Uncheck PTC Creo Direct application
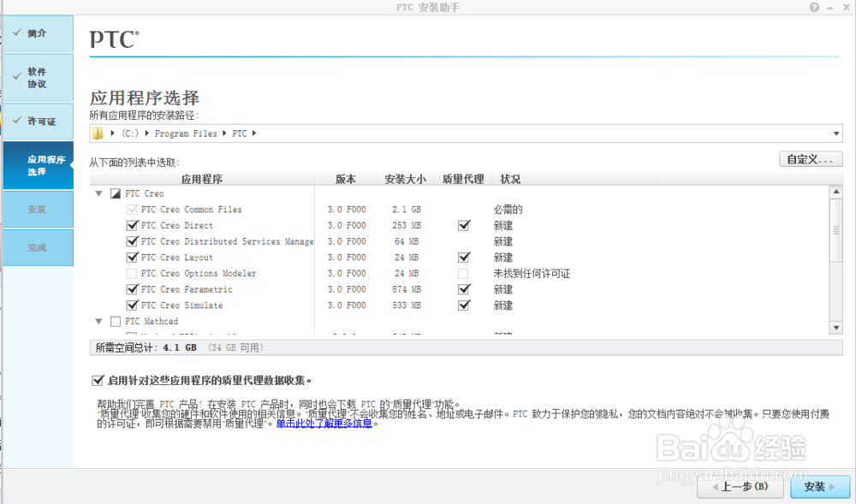Image resolution: width=856 pixels, height=504 pixels. click(x=132, y=225)
